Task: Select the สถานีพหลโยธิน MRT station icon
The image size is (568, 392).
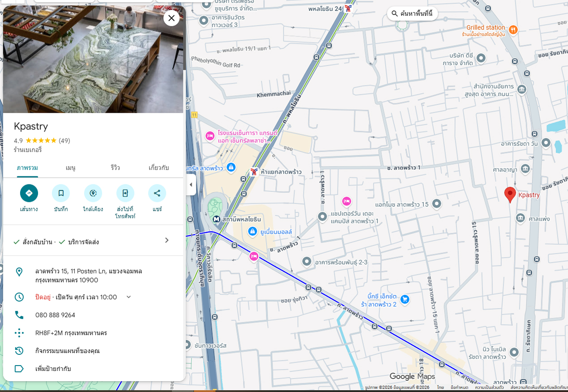Action: [217, 219]
